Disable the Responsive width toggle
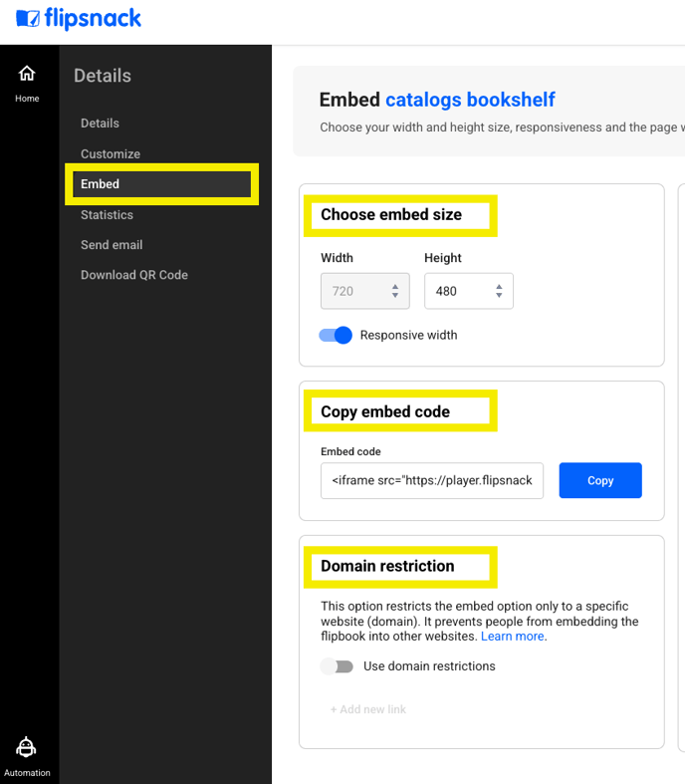The height and width of the screenshot is (784, 685). (336, 335)
